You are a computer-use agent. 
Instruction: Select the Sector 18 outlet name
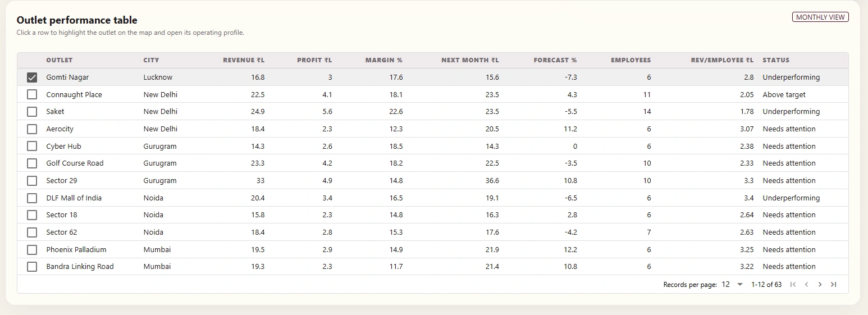pos(62,215)
